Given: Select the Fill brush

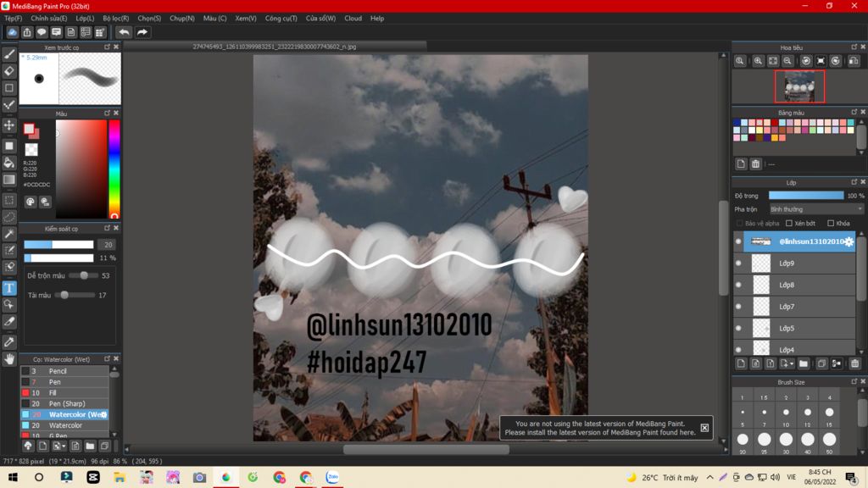Looking at the screenshot, I should [x=64, y=393].
